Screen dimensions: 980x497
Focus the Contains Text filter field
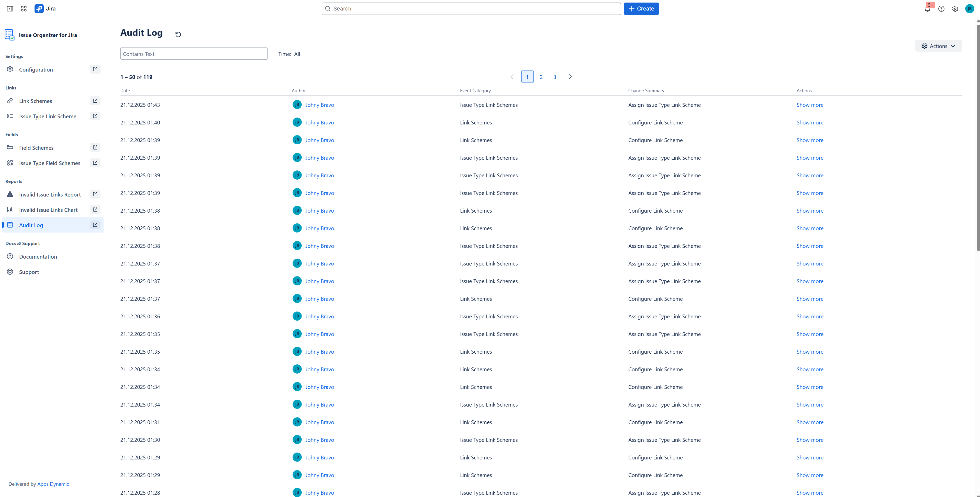tap(194, 54)
